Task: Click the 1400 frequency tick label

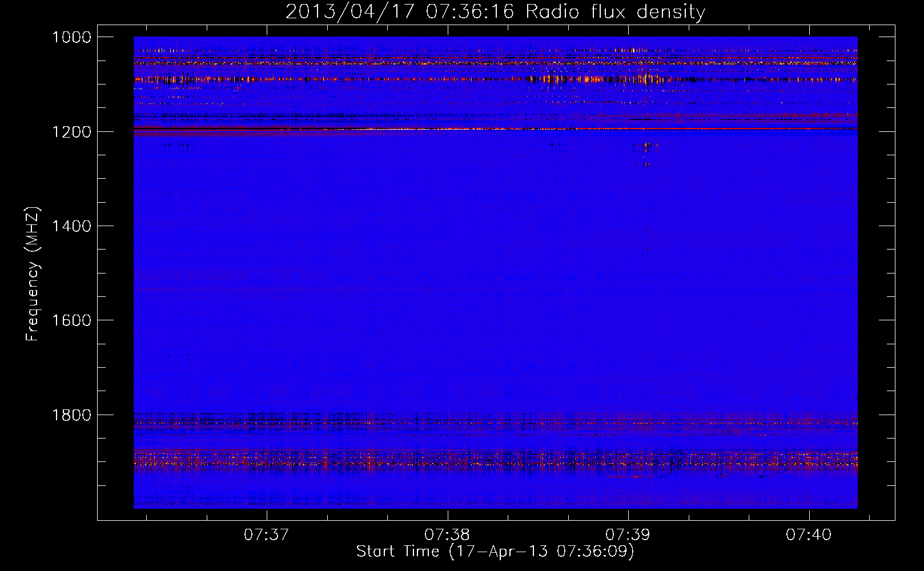Action: (x=71, y=226)
